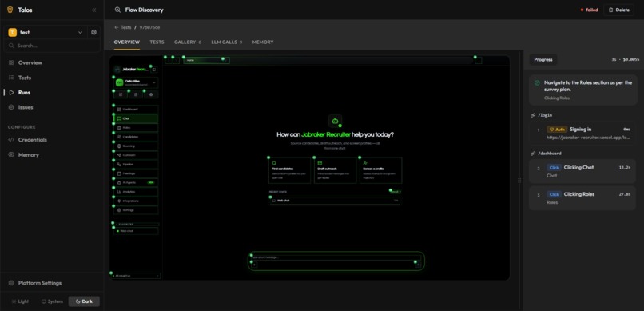
Task: Delete this run
Action: (x=618, y=10)
